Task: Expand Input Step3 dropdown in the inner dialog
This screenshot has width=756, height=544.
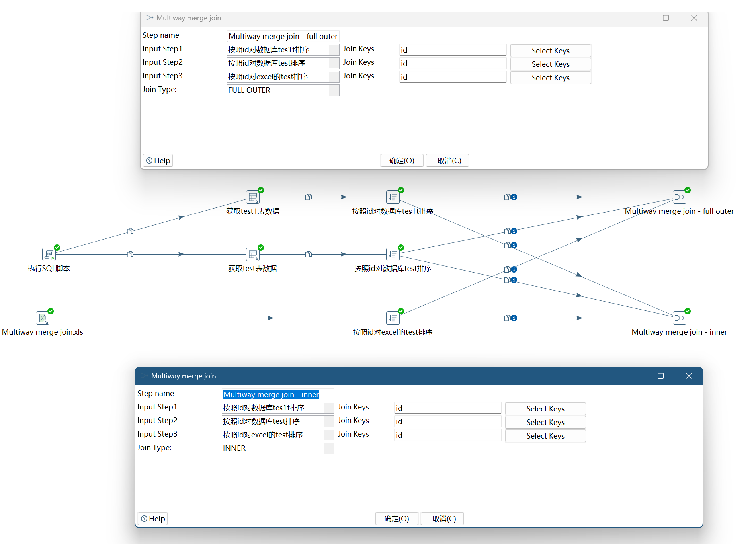Action: coord(328,435)
